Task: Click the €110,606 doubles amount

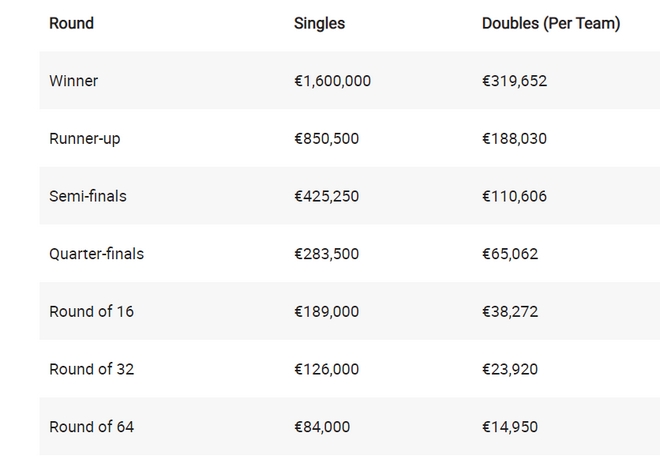Action: [514, 196]
